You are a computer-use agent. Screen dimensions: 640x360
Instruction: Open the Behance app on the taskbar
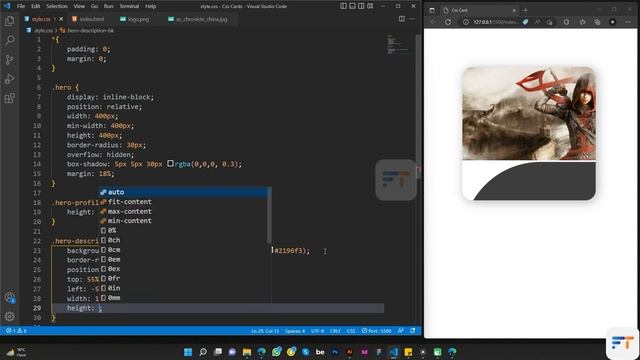[320, 352]
